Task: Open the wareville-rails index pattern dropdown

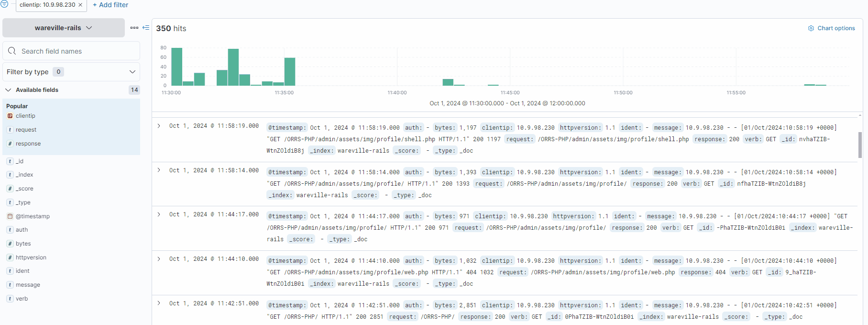Action: click(64, 28)
